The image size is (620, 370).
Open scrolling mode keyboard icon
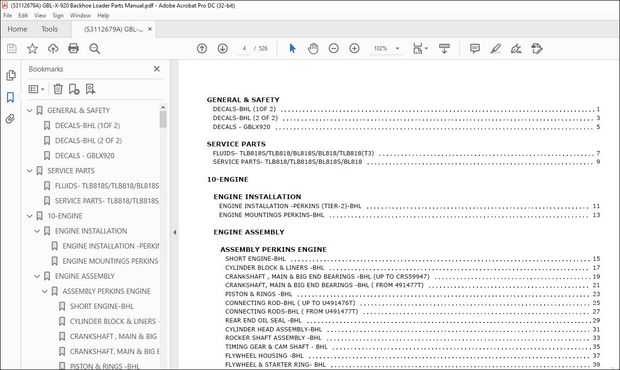click(x=444, y=49)
